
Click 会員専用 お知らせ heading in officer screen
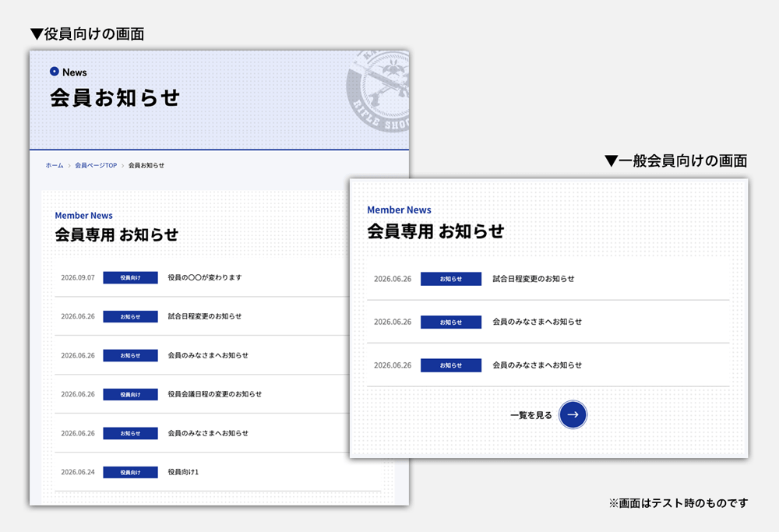tap(116, 234)
